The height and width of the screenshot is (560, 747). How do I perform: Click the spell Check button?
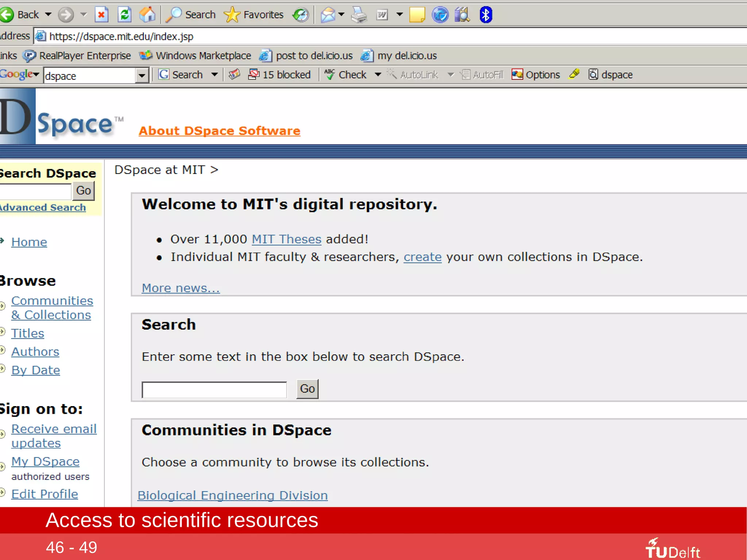[x=345, y=75]
